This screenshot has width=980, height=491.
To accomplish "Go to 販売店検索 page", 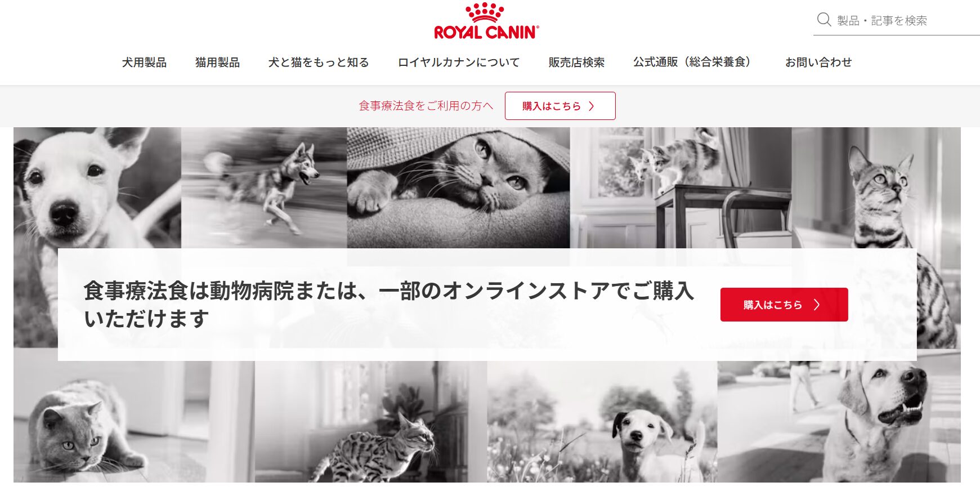I will [x=576, y=63].
